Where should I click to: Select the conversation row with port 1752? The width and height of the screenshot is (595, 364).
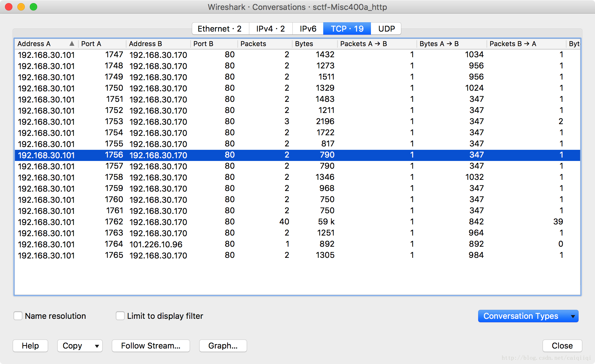click(x=297, y=110)
